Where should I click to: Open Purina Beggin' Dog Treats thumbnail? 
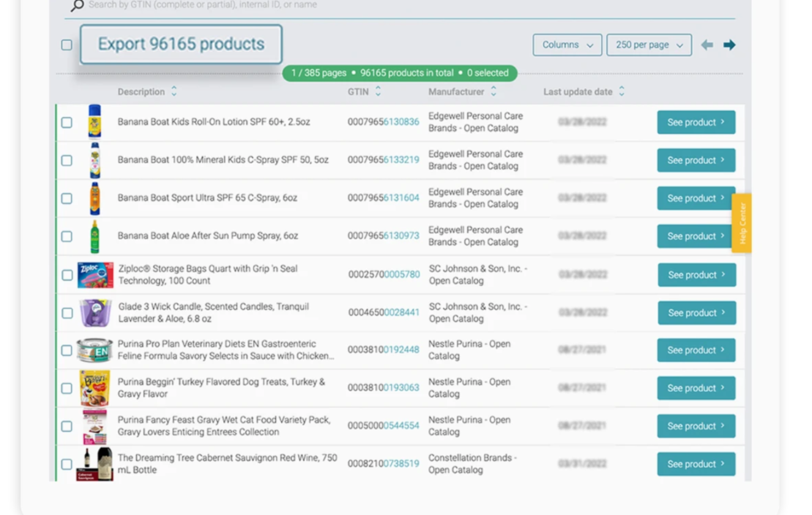tap(95, 388)
